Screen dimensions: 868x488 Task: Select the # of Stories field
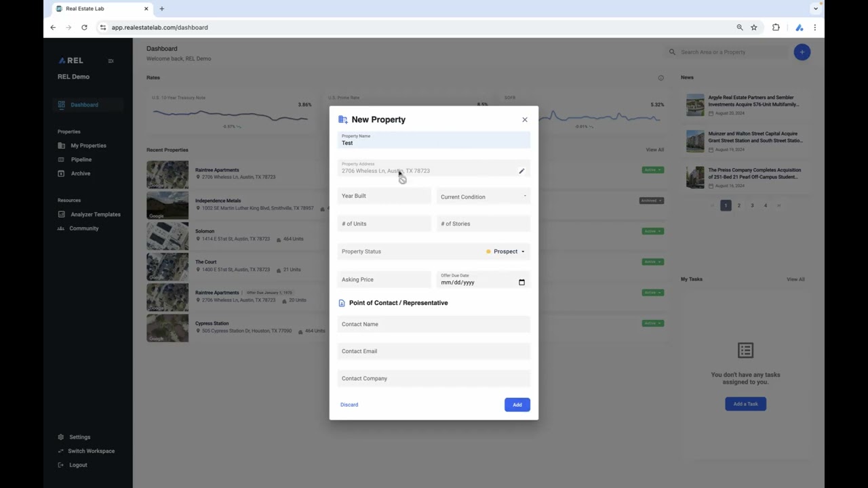pos(483,224)
